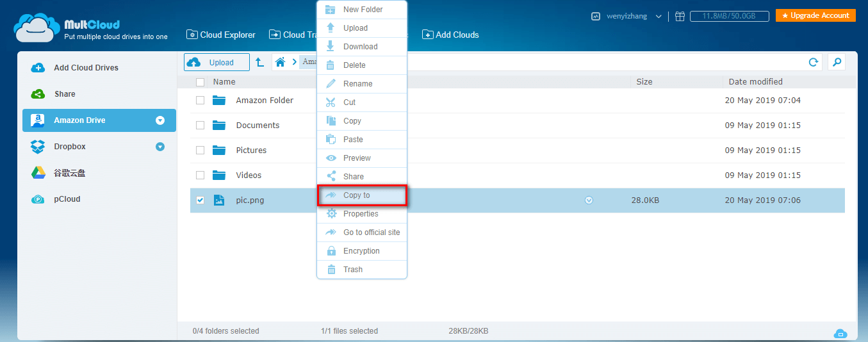Expand the Dropbox arrow
The width and height of the screenshot is (868, 342).
pyautogui.click(x=160, y=147)
